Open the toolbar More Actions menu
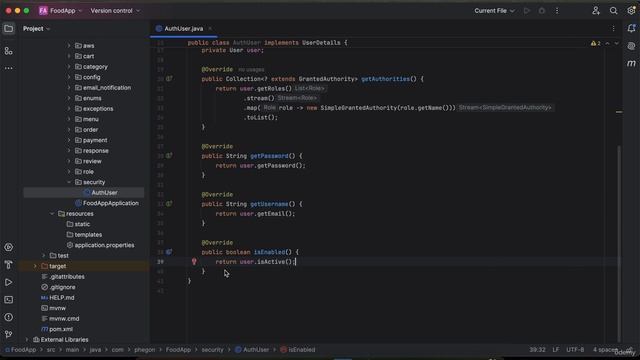640x360 pixels. point(557,11)
